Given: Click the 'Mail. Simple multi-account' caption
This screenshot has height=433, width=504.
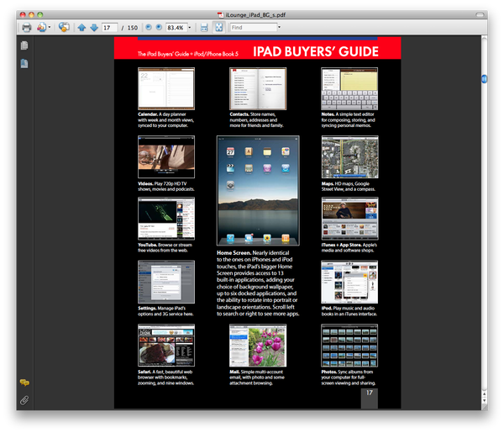Looking at the screenshot, I should (257, 378).
